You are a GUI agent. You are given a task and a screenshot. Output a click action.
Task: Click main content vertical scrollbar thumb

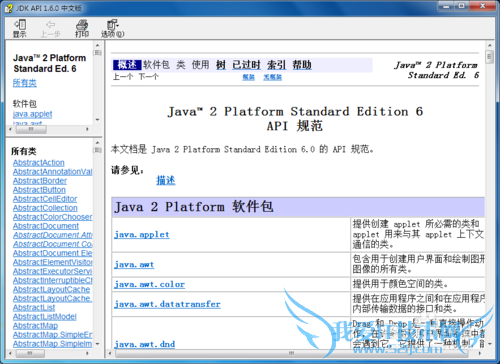489,57
